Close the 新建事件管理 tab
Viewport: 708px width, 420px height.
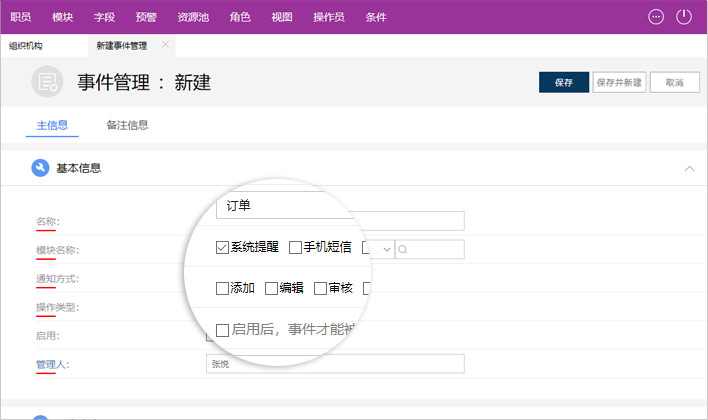[x=166, y=44]
